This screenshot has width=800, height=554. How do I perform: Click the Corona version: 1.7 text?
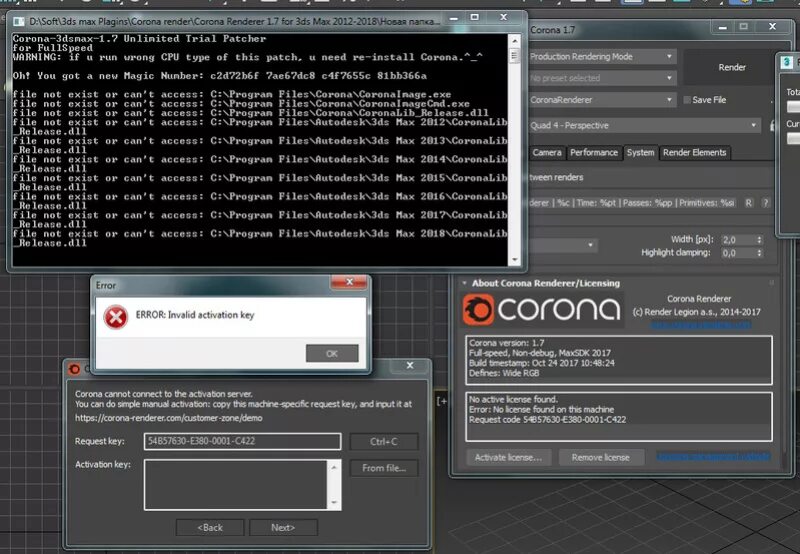507,343
